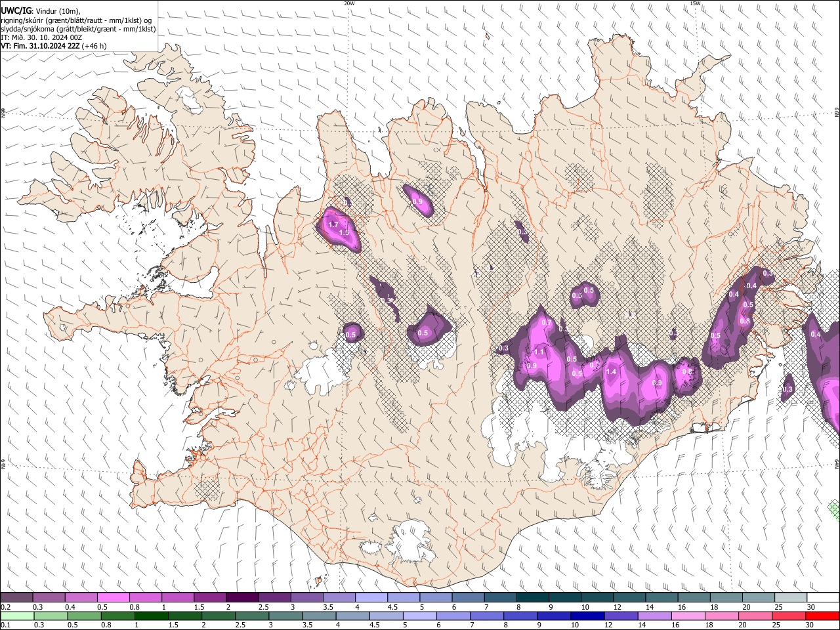Select the 0.5 green swatch in lower legend row
This screenshot has width=840, height=630.
[x=84, y=616]
